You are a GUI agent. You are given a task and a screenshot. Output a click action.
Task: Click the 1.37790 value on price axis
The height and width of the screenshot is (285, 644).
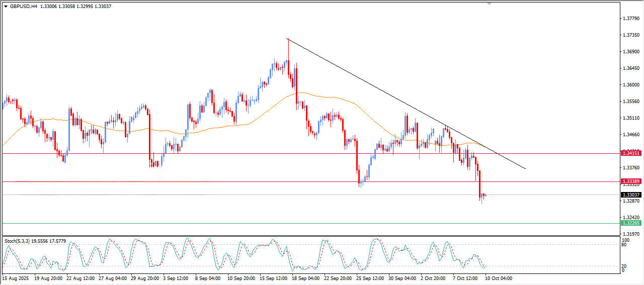[631, 19]
